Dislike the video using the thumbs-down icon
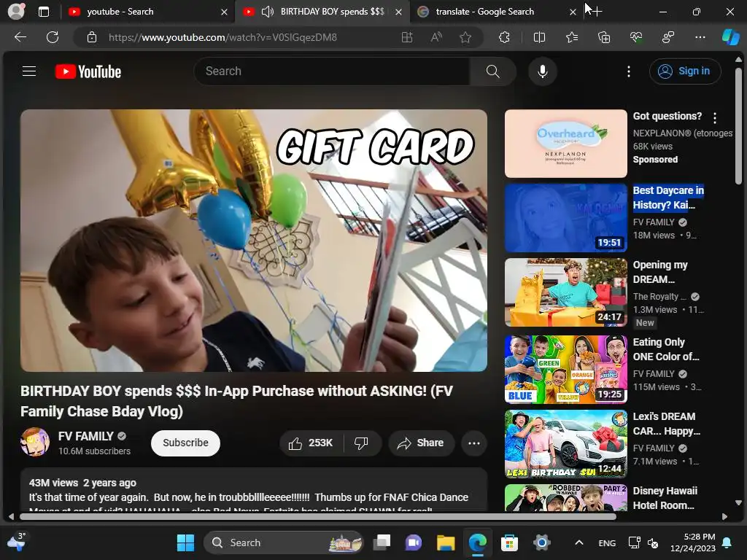 362,443
